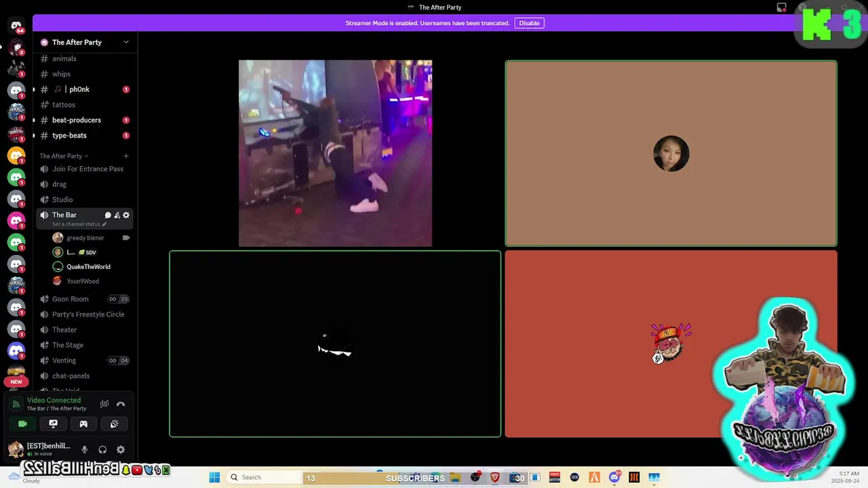This screenshot has width=868, height=488.
Task: Disconnect from the voice call
Action: 121,404
